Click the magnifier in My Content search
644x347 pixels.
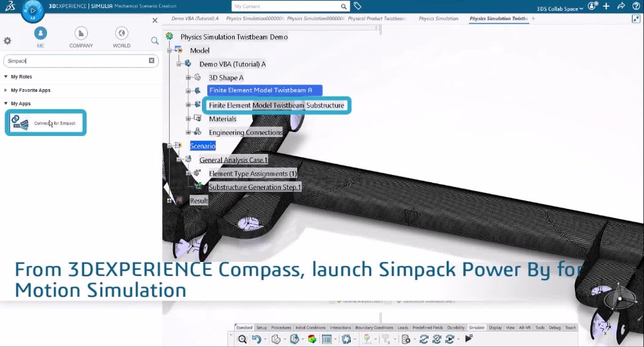coord(343,6)
